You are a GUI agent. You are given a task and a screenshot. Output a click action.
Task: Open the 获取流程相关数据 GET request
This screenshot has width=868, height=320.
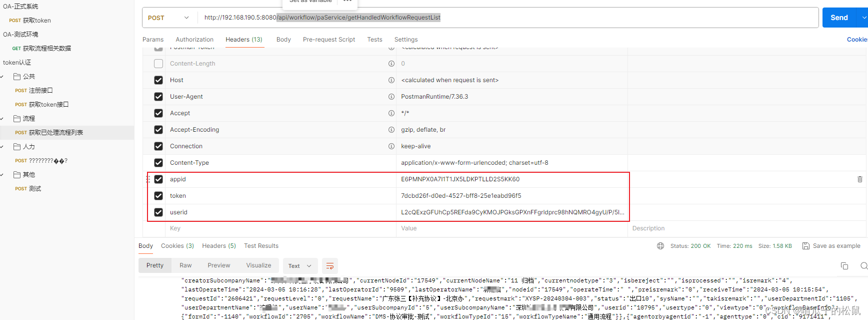tap(41, 49)
